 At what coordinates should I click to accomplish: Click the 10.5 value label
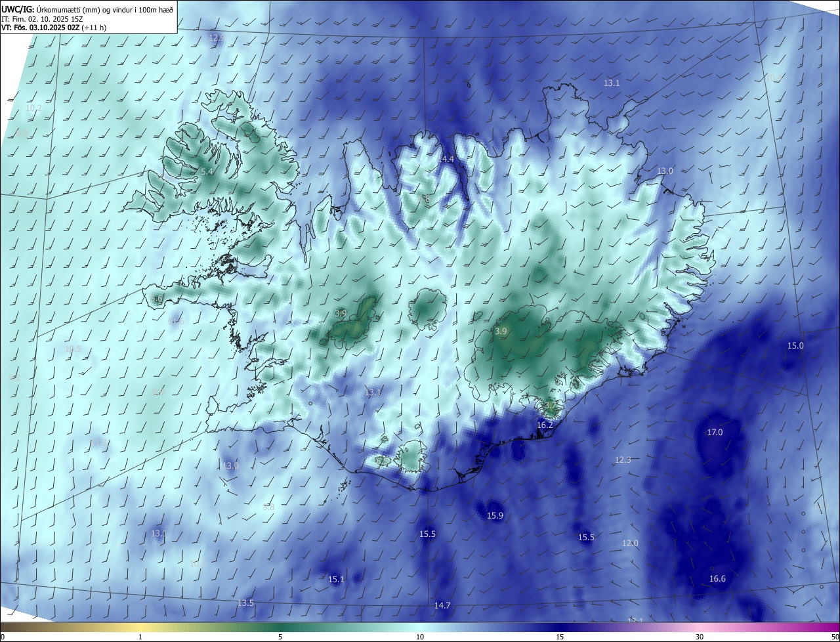click(x=73, y=349)
